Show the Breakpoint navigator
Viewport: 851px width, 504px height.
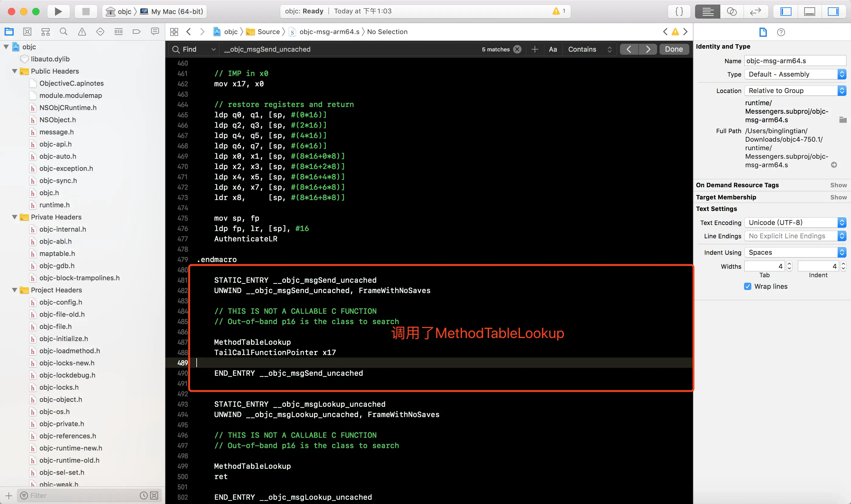pos(136,32)
